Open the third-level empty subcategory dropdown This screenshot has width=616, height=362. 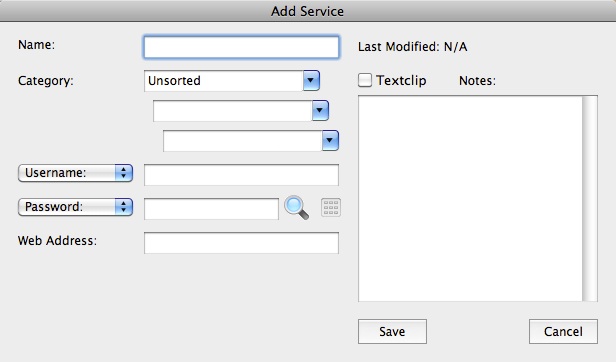click(x=251, y=141)
